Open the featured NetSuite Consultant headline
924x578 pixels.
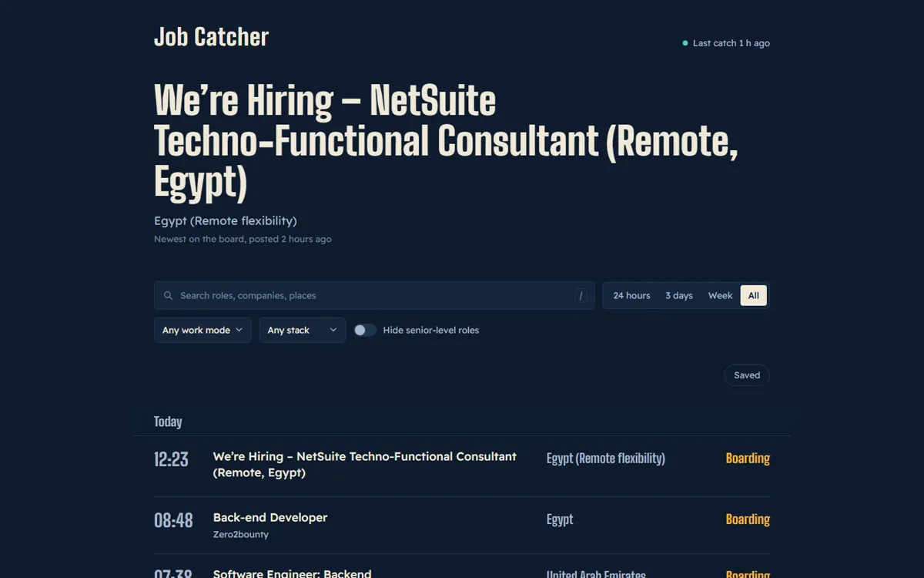point(446,142)
